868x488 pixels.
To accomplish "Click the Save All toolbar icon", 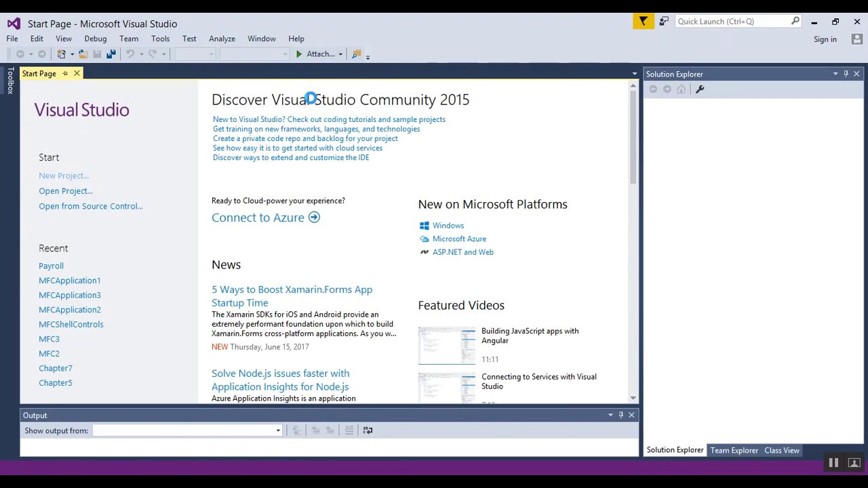I will (x=111, y=54).
